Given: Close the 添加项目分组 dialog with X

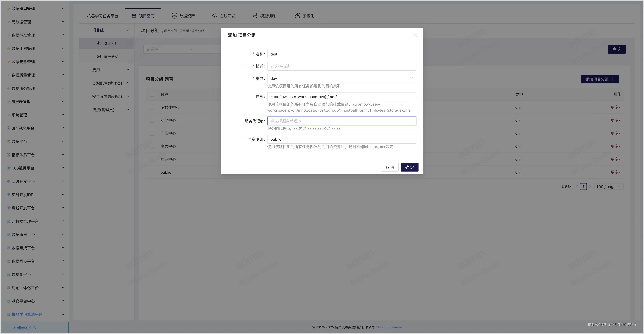Looking at the screenshot, I should click(x=415, y=35).
